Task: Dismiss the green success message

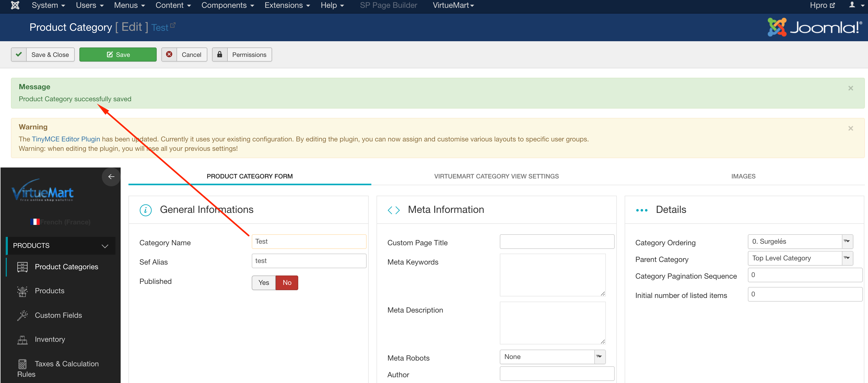Action: point(851,88)
